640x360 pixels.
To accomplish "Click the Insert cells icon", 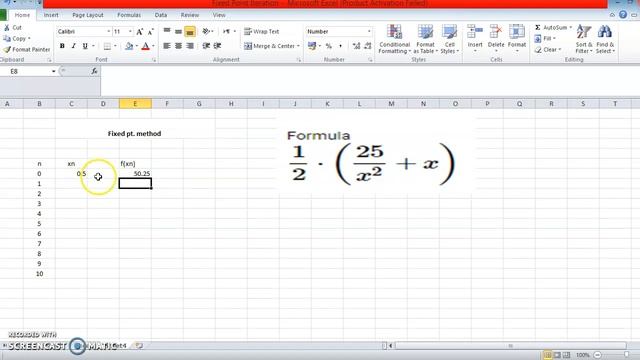I will point(475,32).
